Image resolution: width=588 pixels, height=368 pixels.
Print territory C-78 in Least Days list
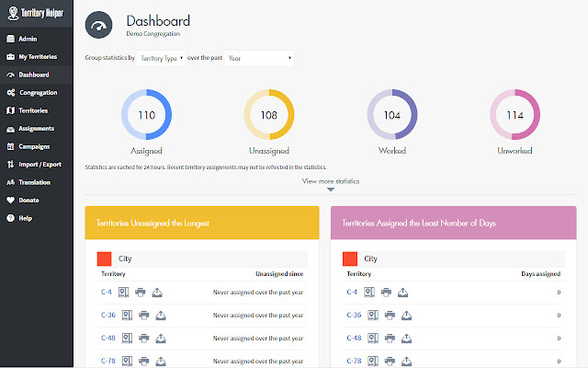[x=390, y=361]
